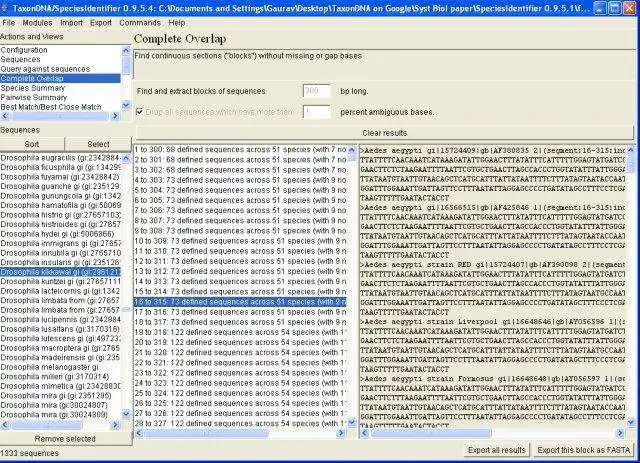
Task: Click up arrow of FASTA output scrollbar
Action: [x=630, y=150]
